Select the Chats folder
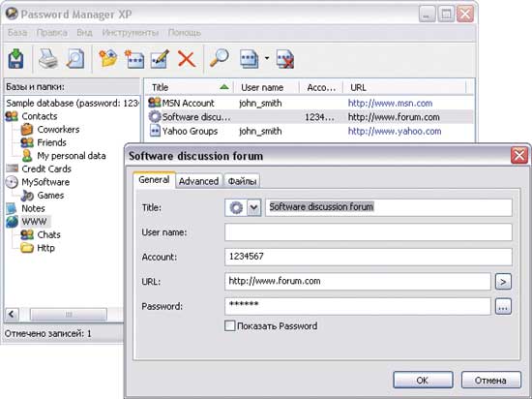The width and height of the screenshot is (532, 399). tap(49, 235)
